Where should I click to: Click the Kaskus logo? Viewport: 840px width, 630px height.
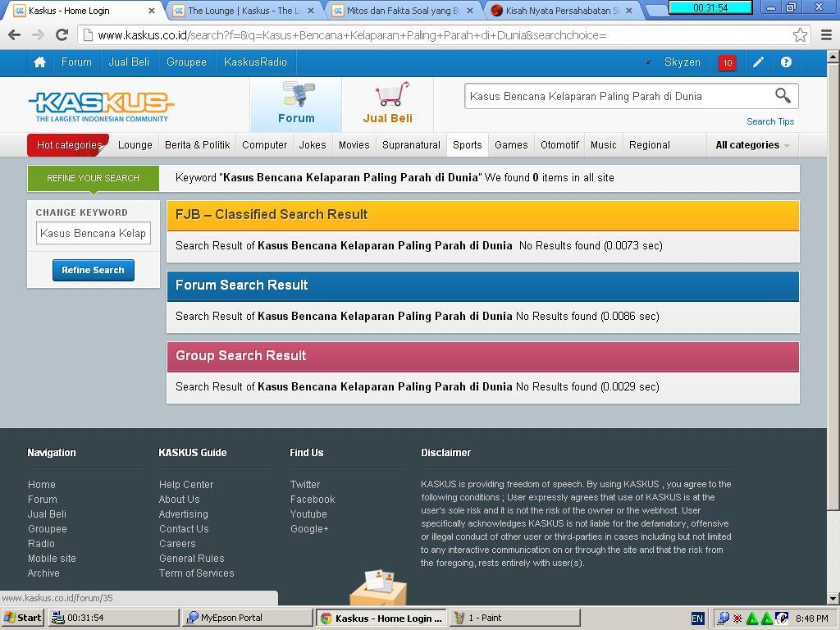click(x=101, y=106)
